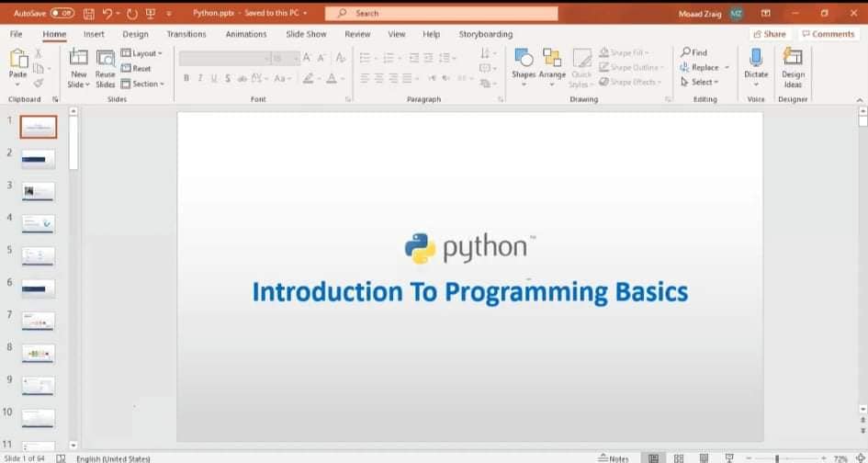Switch to the Design tab
The width and height of the screenshot is (868, 463).
point(135,34)
